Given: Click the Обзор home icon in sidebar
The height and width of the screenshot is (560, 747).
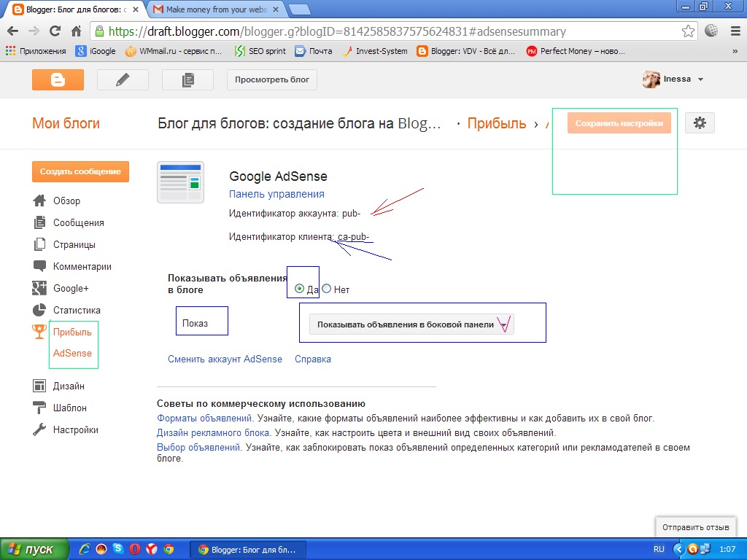Looking at the screenshot, I should pyautogui.click(x=39, y=201).
